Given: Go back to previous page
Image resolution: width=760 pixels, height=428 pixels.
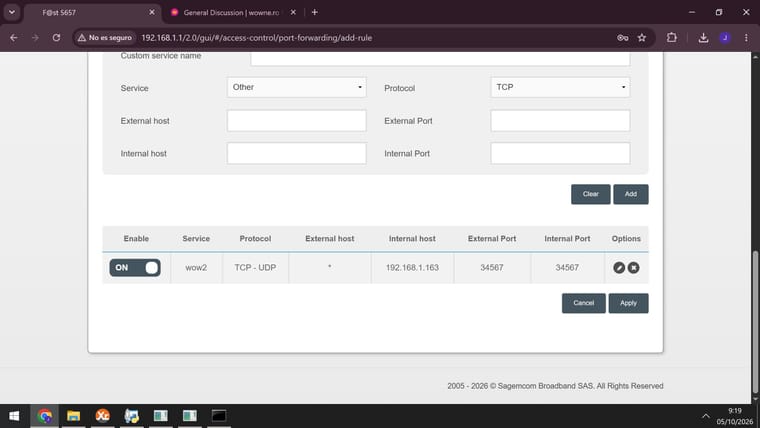Looking at the screenshot, I should [14, 37].
